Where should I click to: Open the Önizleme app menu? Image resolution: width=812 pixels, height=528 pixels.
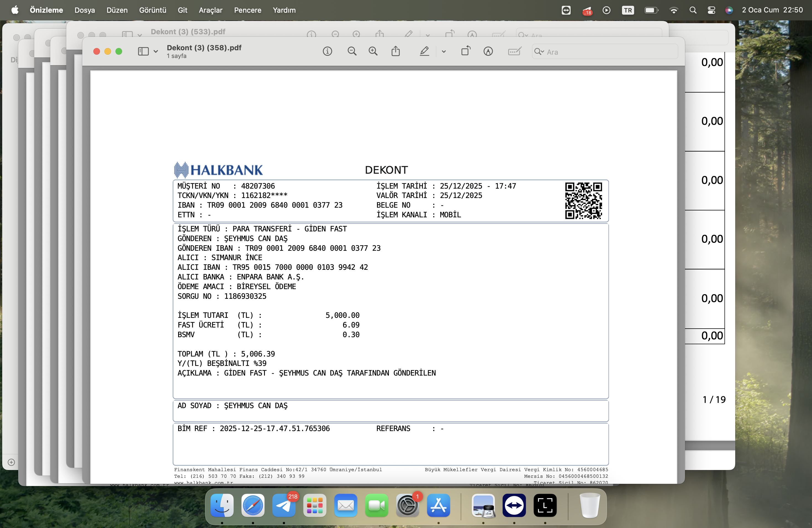pyautogui.click(x=46, y=10)
